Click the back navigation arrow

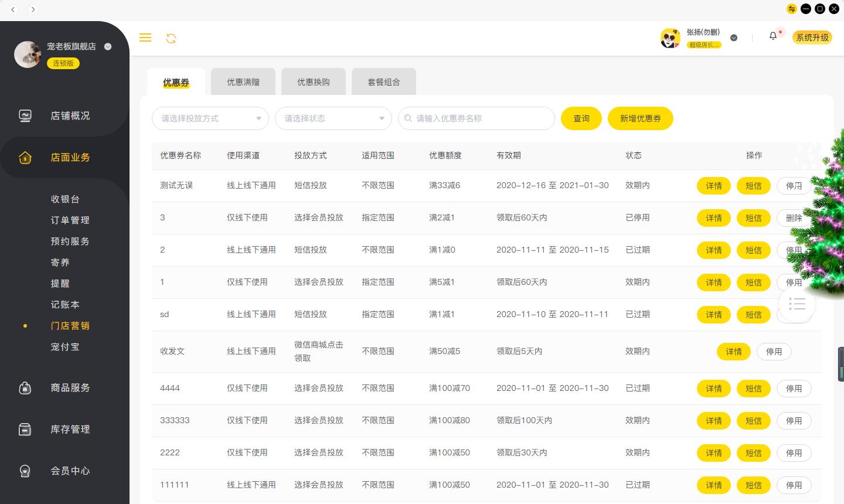coord(13,9)
